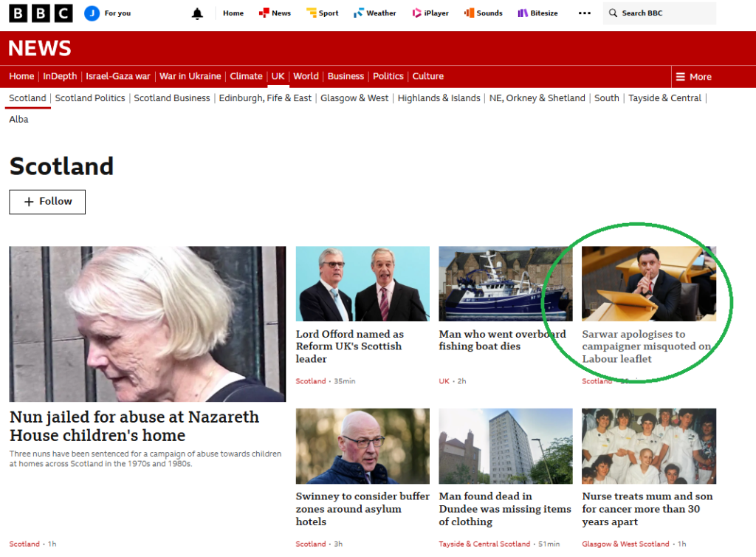Switch to Scotland Politics section
This screenshot has height=557, width=756.
click(90, 98)
